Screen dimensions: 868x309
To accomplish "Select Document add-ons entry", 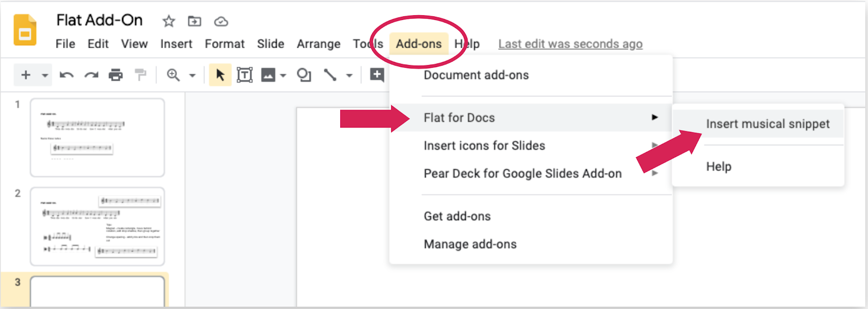I will (x=476, y=75).
